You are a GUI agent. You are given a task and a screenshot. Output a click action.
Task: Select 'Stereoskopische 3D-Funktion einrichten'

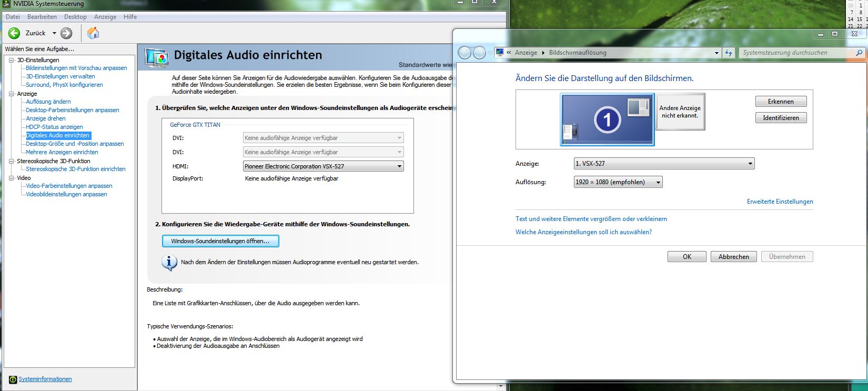click(x=76, y=169)
